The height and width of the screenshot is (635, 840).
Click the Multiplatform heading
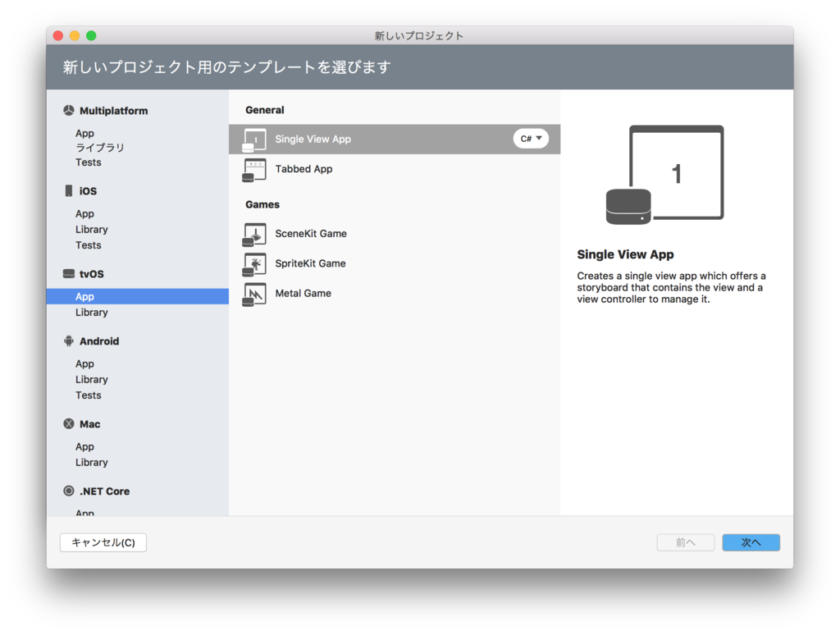tap(113, 111)
